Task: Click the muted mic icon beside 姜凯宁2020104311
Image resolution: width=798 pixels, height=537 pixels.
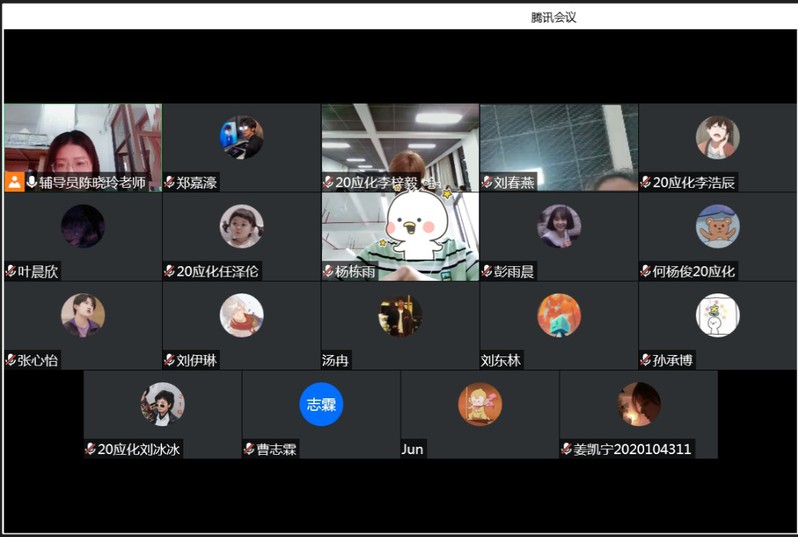Action: (x=566, y=449)
